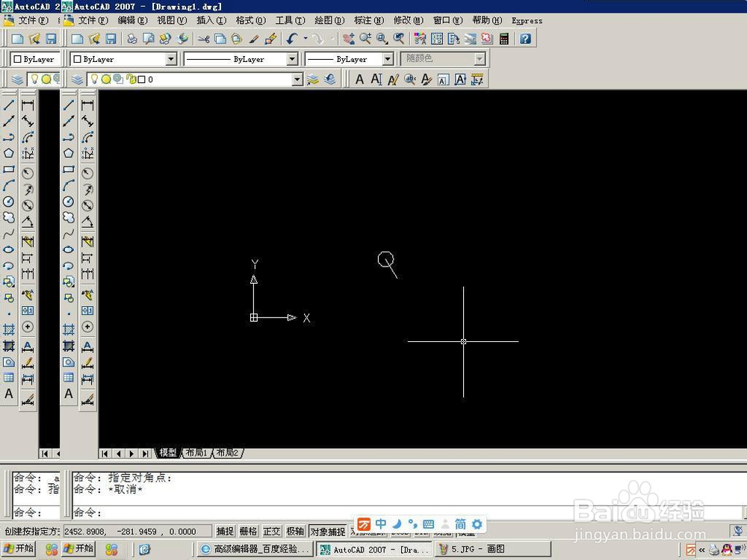Click Make Object's Layer Current icon

tap(312, 79)
